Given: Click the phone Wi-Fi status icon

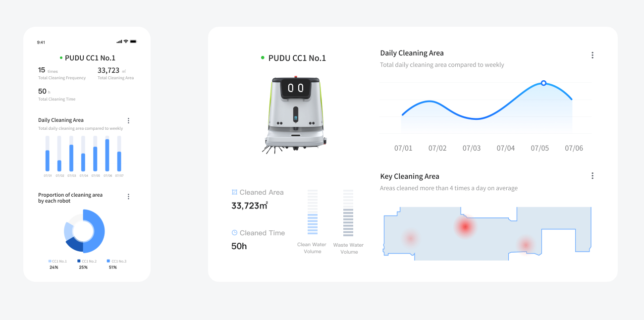Looking at the screenshot, I should (126, 42).
